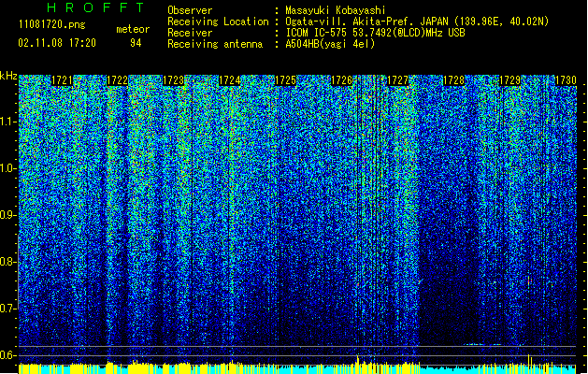Click the 1730 time marker
Screen dimensions: 588x374
click(x=566, y=80)
